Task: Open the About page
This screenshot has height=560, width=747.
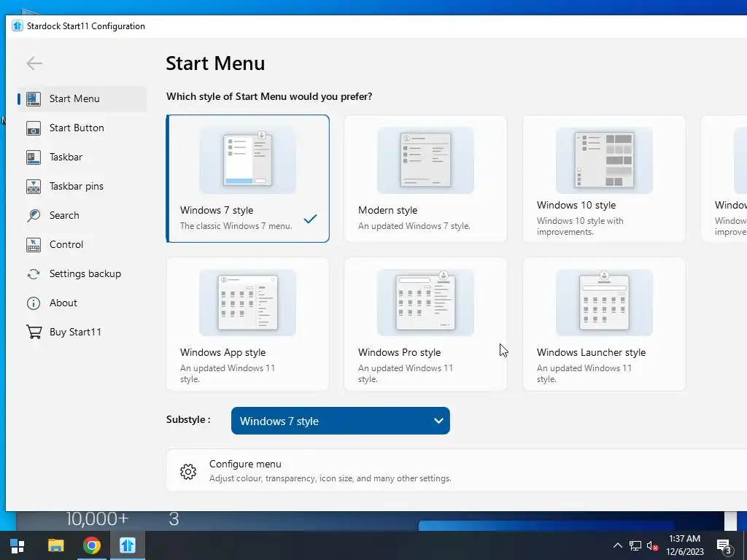Action: point(82,303)
